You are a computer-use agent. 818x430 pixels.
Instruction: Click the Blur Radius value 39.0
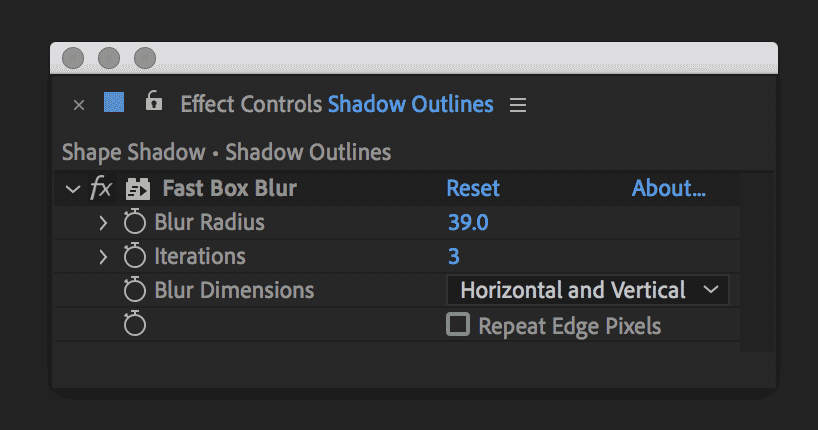(x=467, y=222)
